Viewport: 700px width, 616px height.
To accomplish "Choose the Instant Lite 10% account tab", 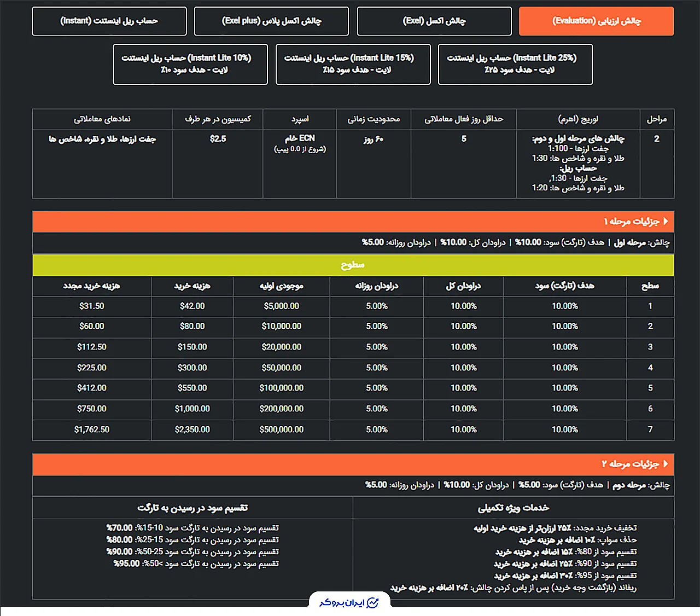I will [x=190, y=64].
